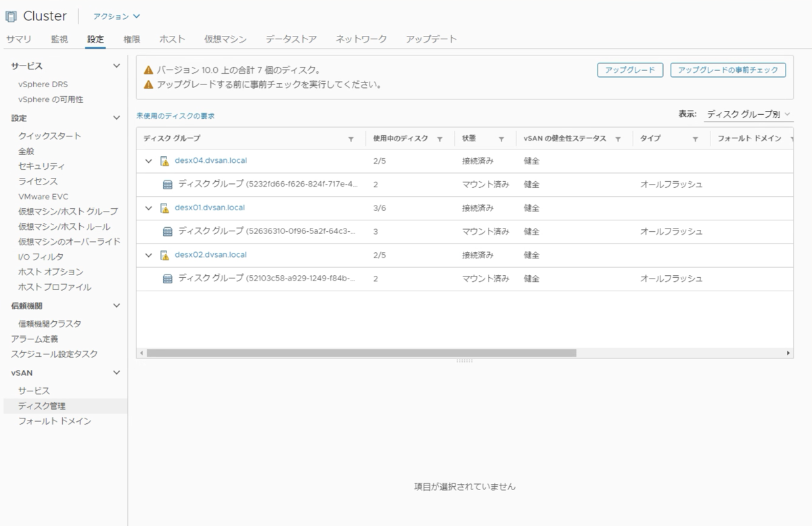Collapse the vSAN sidebar section
This screenshot has width=812, height=526.
(x=116, y=373)
